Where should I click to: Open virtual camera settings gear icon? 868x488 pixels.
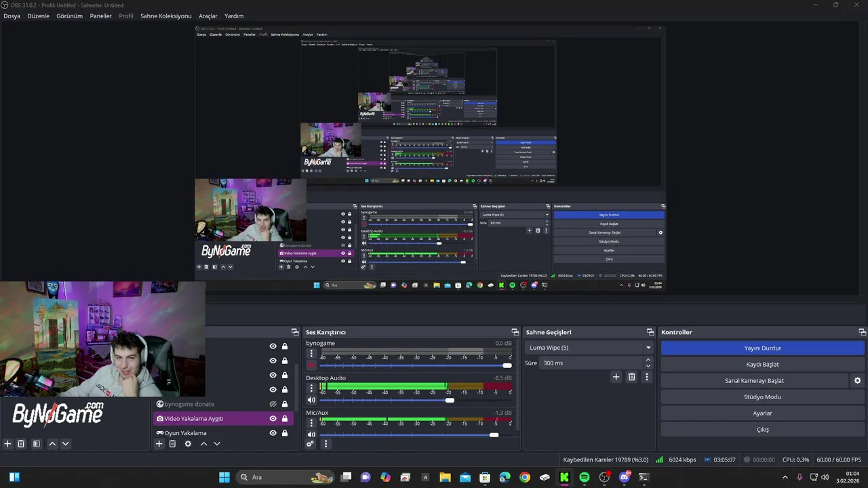point(858,381)
